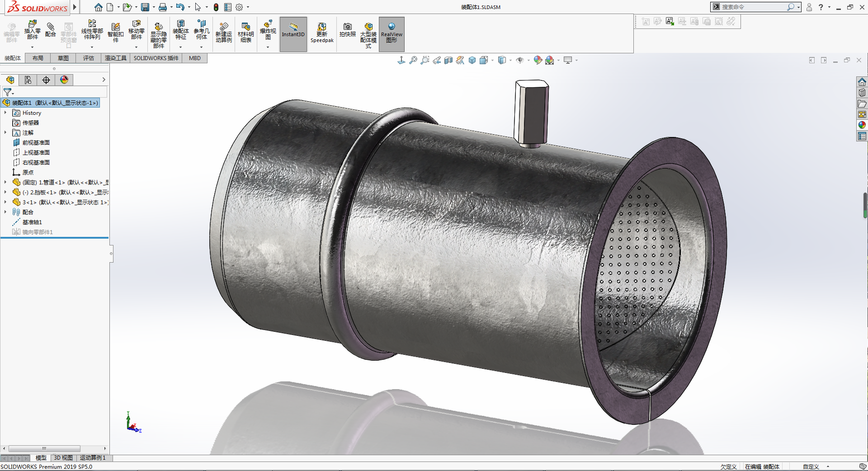Select 基准轴1 in the feature tree
This screenshot has width=868, height=471.
click(32, 222)
